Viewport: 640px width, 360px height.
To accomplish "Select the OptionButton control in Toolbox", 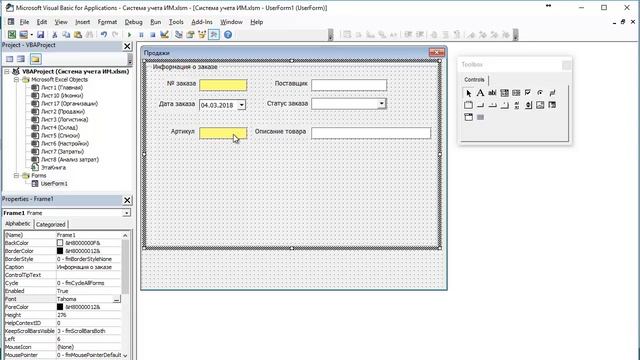I will 540,93.
